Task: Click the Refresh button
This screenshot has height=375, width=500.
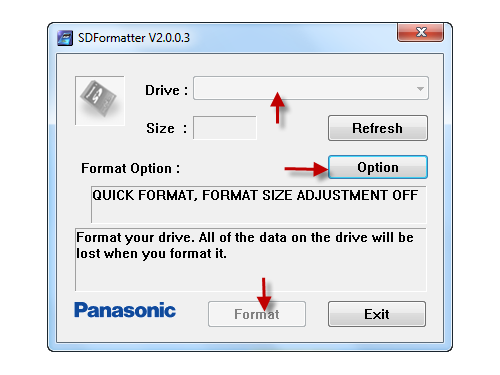Action: [x=378, y=128]
